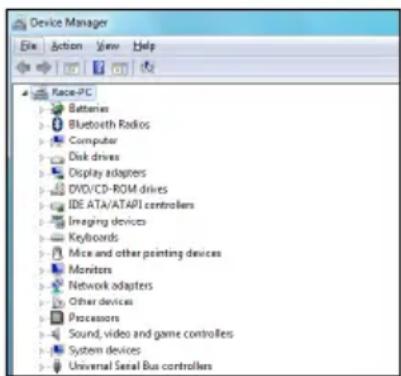Expand the Universal Serial Bus controllers arrow
The width and height of the screenshot is (401, 376).
tap(41, 367)
